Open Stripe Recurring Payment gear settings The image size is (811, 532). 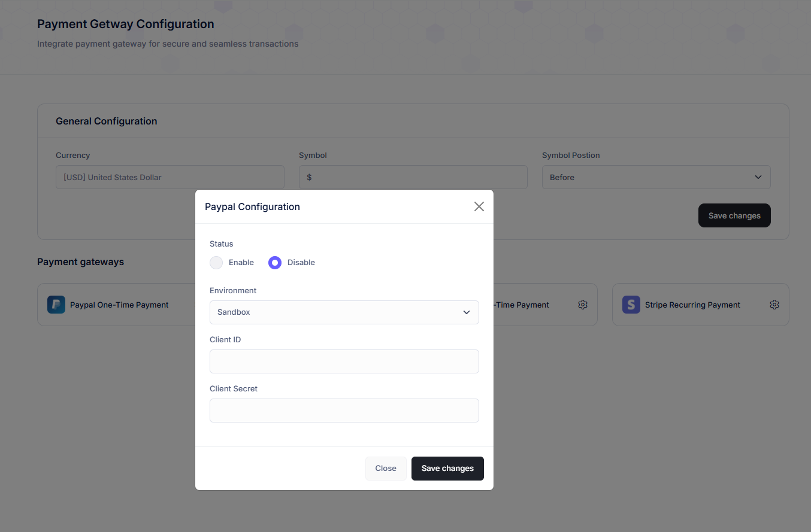[x=774, y=305]
